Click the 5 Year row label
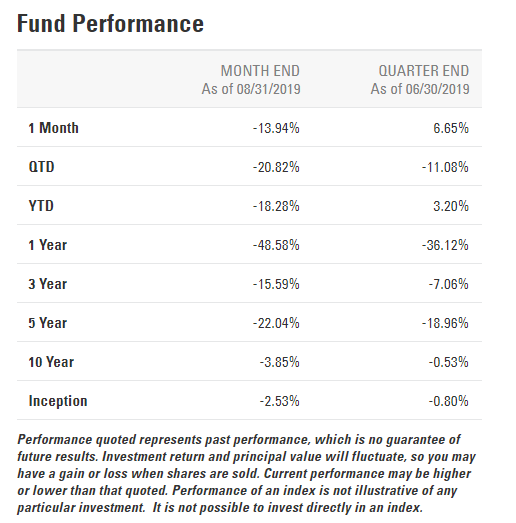The height and width of the screenshot is (523, 516). tap(48, 323)
